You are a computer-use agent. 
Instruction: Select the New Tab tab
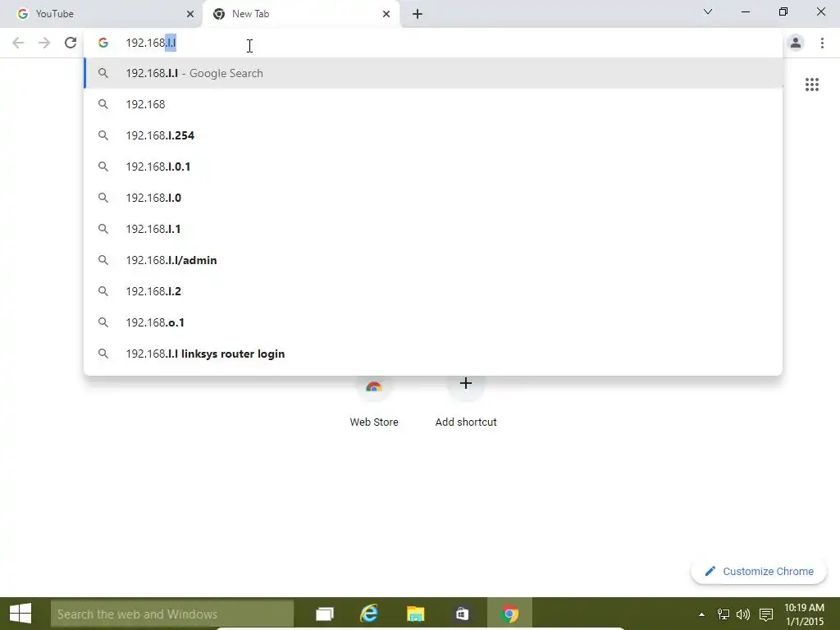[301, 14]
